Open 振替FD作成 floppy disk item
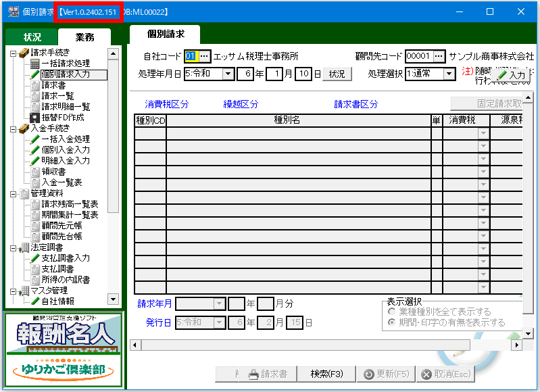Screen dimensions: 540x392 [x=62, y=118]
